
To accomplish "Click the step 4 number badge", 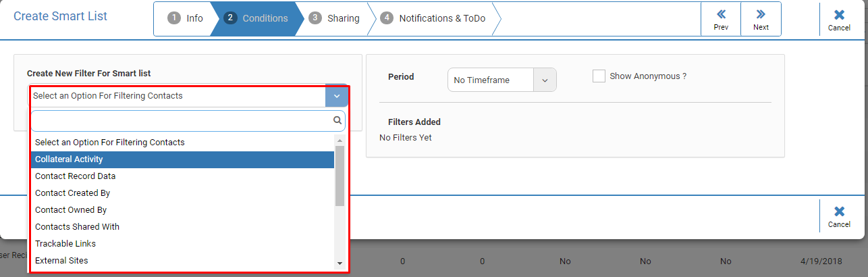I will 387,18.
